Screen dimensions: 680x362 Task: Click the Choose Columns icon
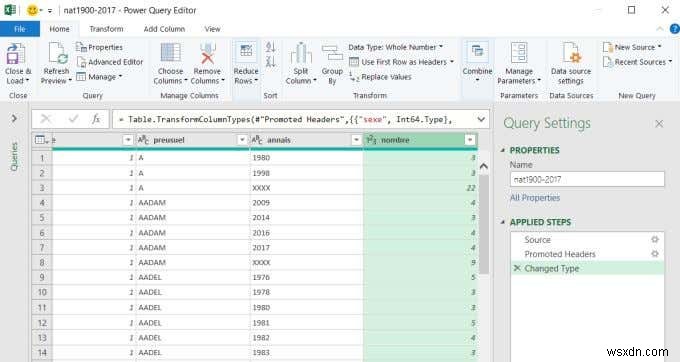(170, 53)
